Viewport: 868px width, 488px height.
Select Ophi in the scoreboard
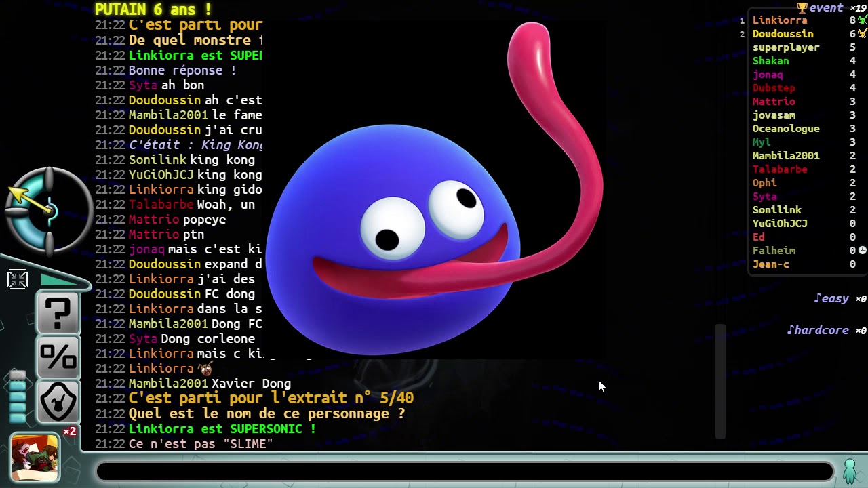coord(764,183)
